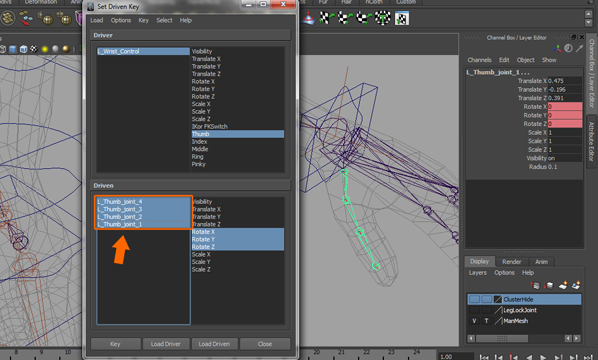Open the Load menu in Set Driven Key
The image size is (598, 360).
(x=96, y=20)
